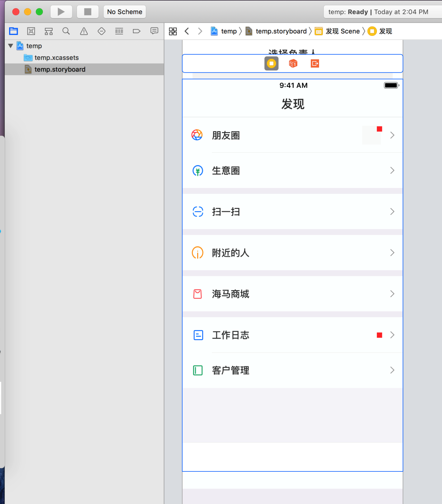Run the project with the Play button
This screenshot has height=504, width=442.
(61, 12)
